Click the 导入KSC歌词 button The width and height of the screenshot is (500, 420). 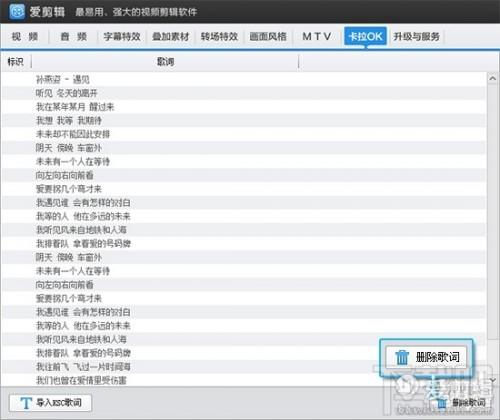tap(50, 403)
